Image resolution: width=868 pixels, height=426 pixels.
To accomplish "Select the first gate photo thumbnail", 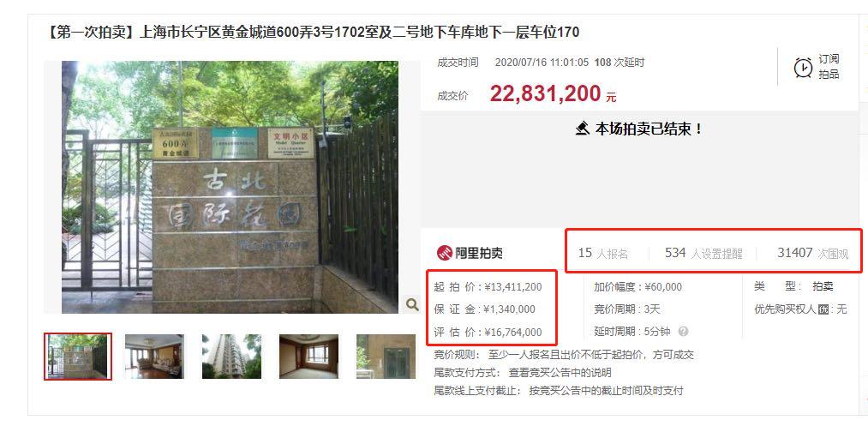I will pos(77,357).
